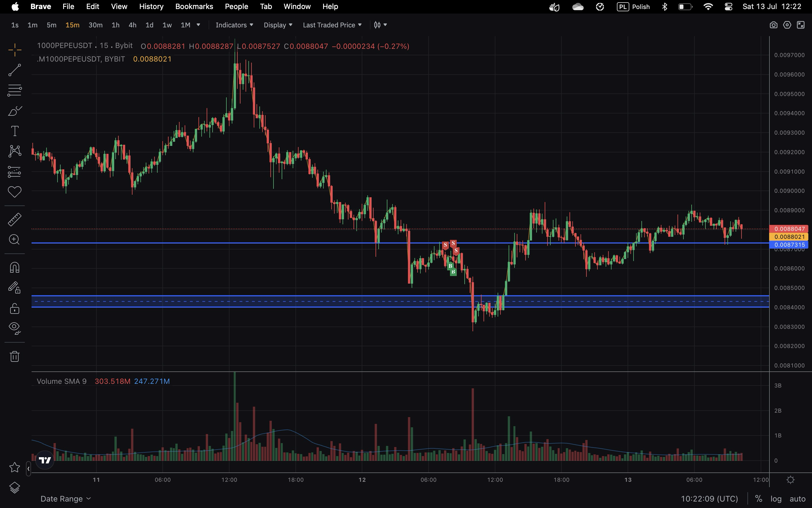
Task: Switch Polish input source menu
Action: pyautogui.click(x=633, y=6)
